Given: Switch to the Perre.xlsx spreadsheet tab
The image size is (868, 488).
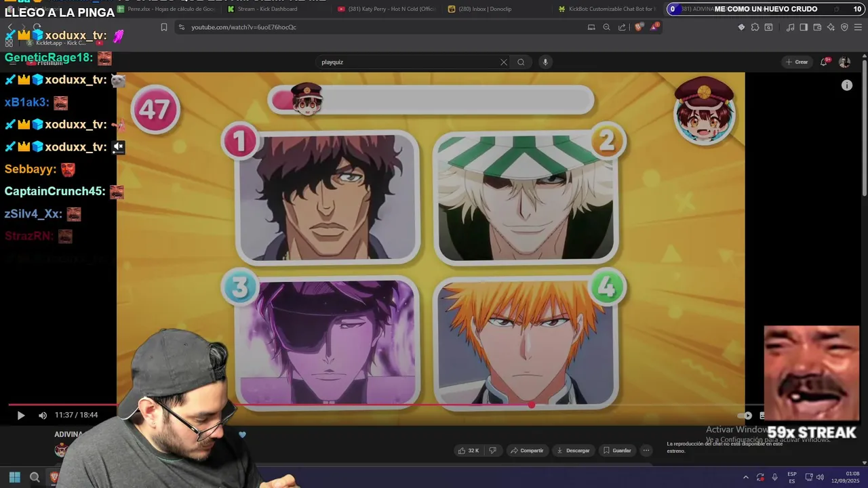Looking at the screenshot, I should point(166,9).
